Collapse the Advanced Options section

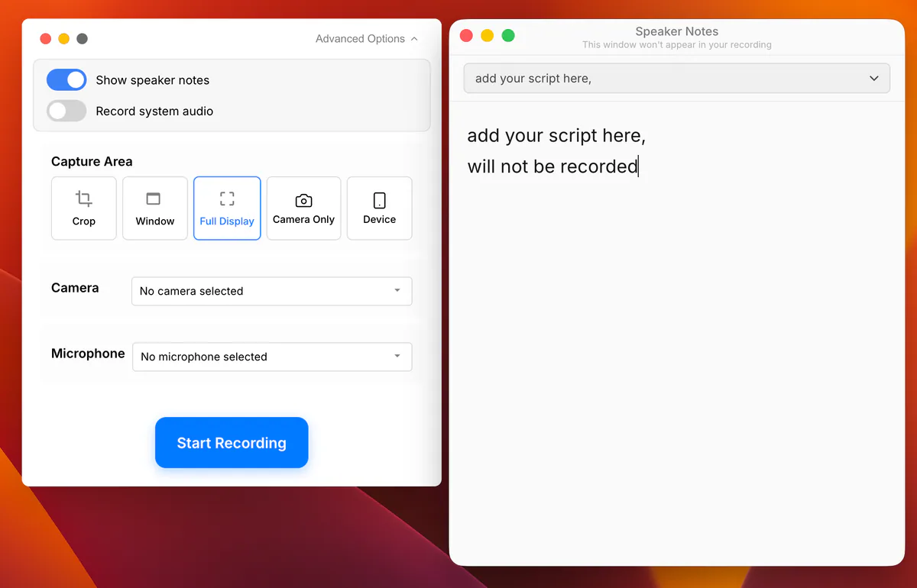click(x=367, y=39)
